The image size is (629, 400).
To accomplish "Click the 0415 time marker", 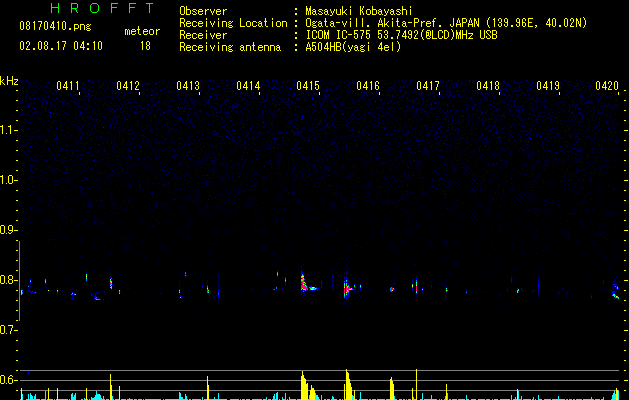I will 308,86.
